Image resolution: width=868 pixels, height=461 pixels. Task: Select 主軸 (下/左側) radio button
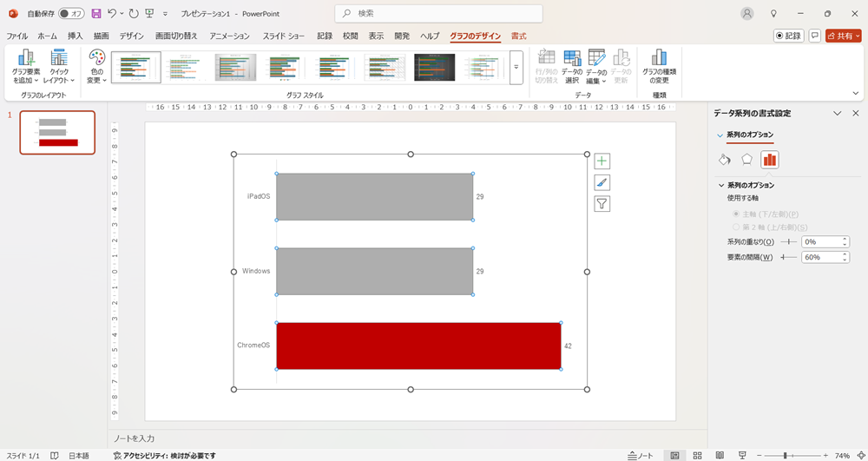(x=736, y=214)
